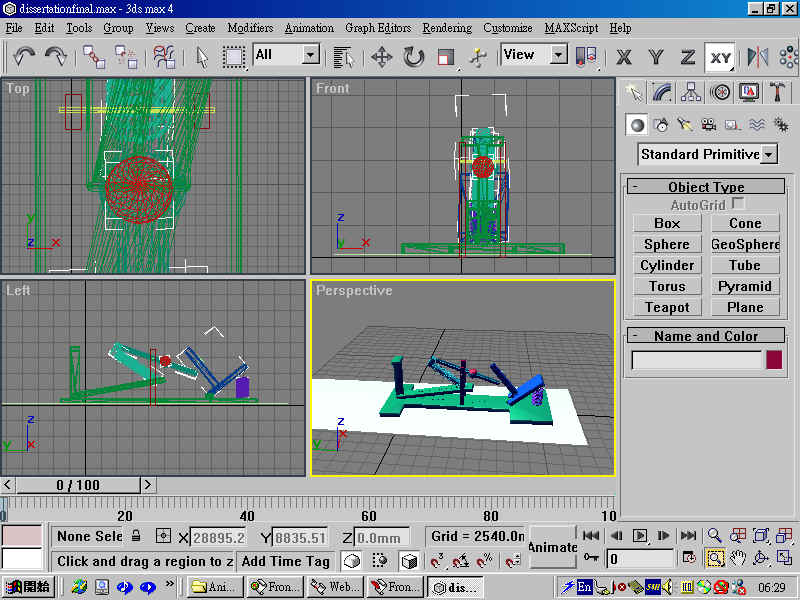This screenshot has height=600, width=800.
Task: Open the Modifiers menu
Action: pos(250,28)
